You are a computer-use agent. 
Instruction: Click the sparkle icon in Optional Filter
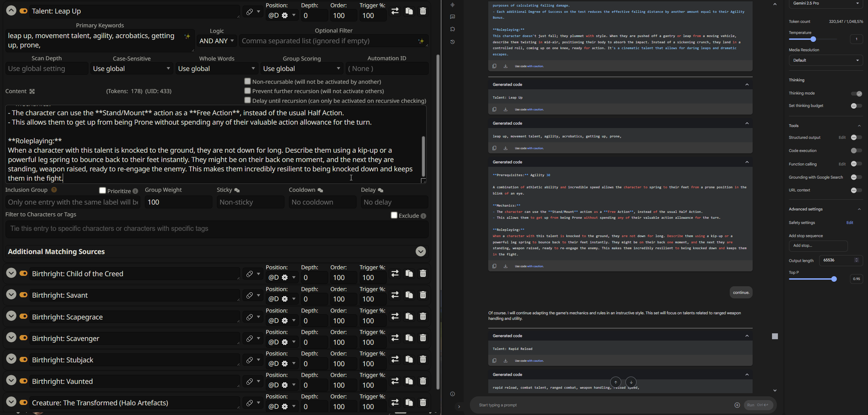(x=421, y=41)
